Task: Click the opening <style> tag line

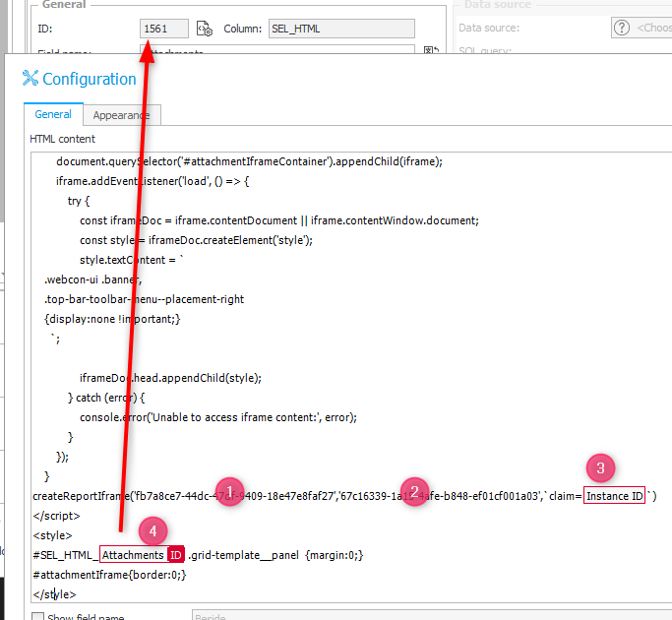Action: pyautogui.click(x=53, y=535)
